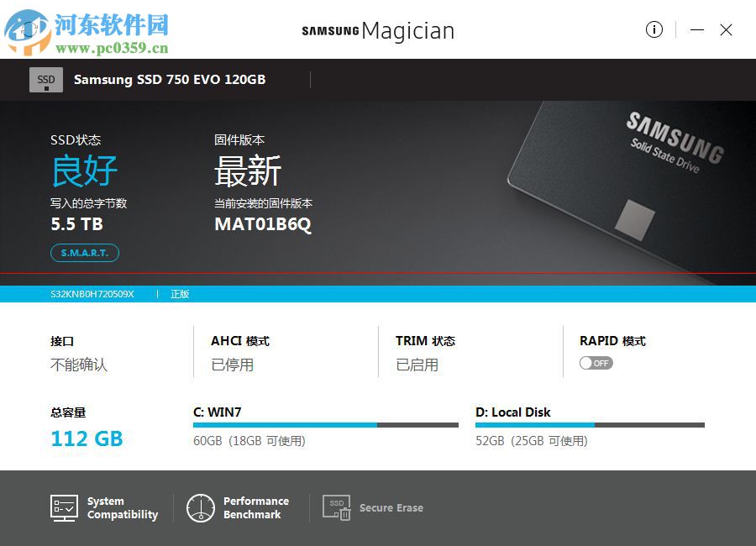Viewport: 756px width, 546px height.
Task: Toggle RAPID mode OFF switch
Action: click(596, 363)
